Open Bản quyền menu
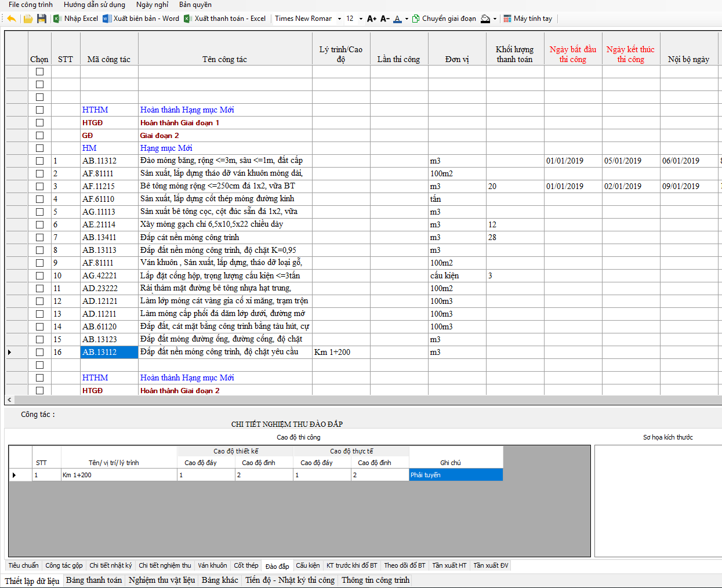The height and width of the screenshot is (588, 722). coord(195,5)
